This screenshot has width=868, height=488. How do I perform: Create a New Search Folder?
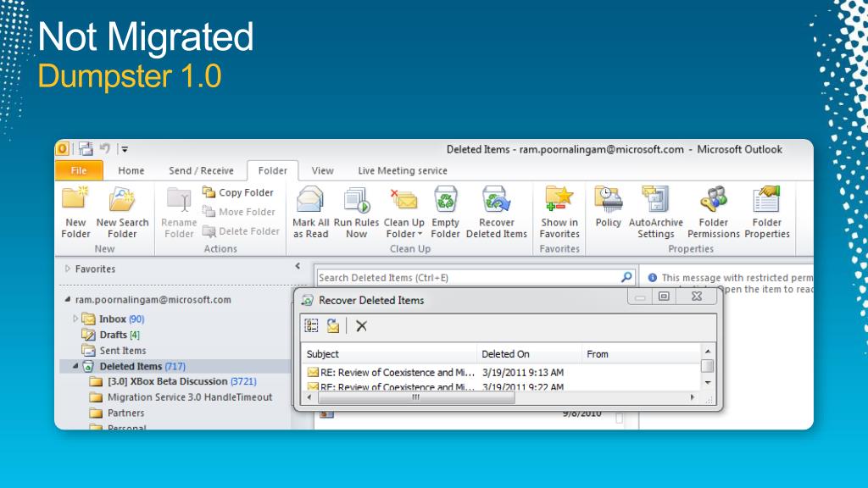[x=122, y=213]
